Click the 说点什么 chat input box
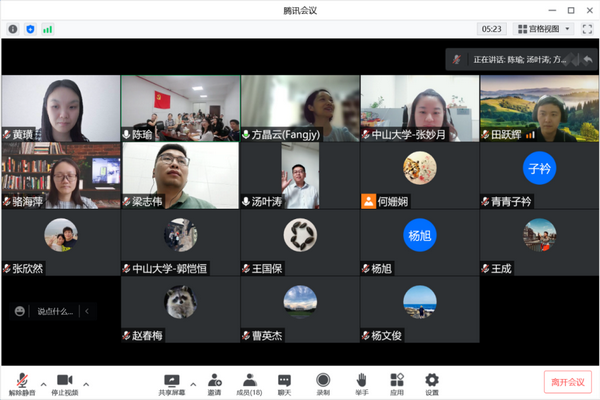Screen dimensions: 600x400 coord(55,311)
